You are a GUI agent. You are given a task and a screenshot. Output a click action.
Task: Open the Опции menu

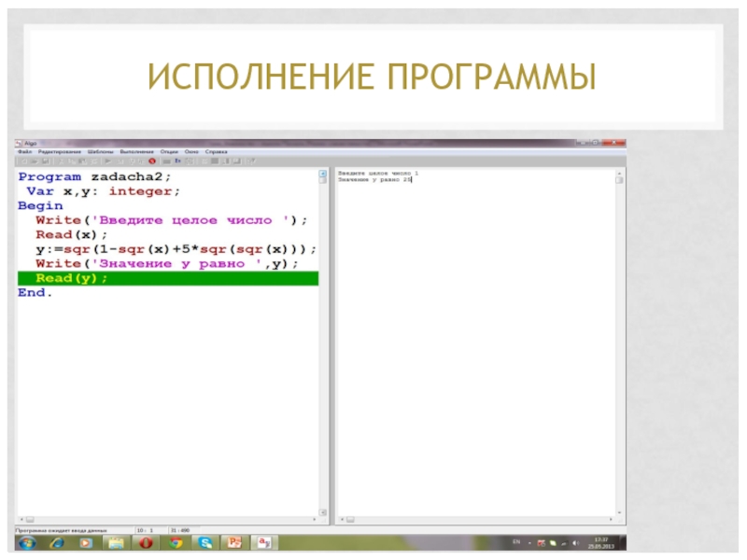(169, 152)
